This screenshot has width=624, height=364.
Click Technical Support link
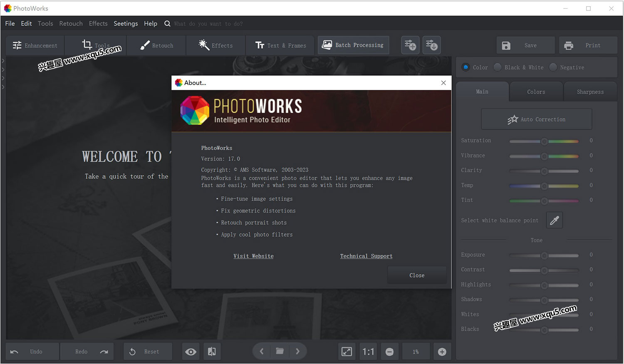point(366,256)
